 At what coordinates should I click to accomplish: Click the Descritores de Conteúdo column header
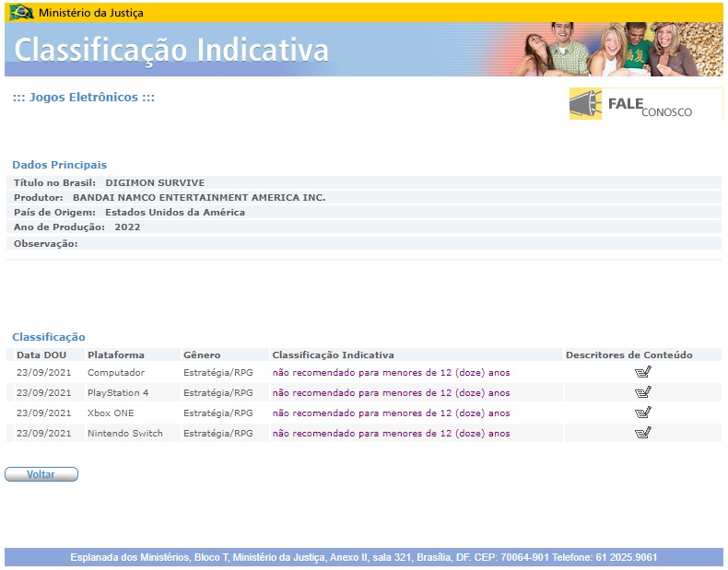click(629, 355)
